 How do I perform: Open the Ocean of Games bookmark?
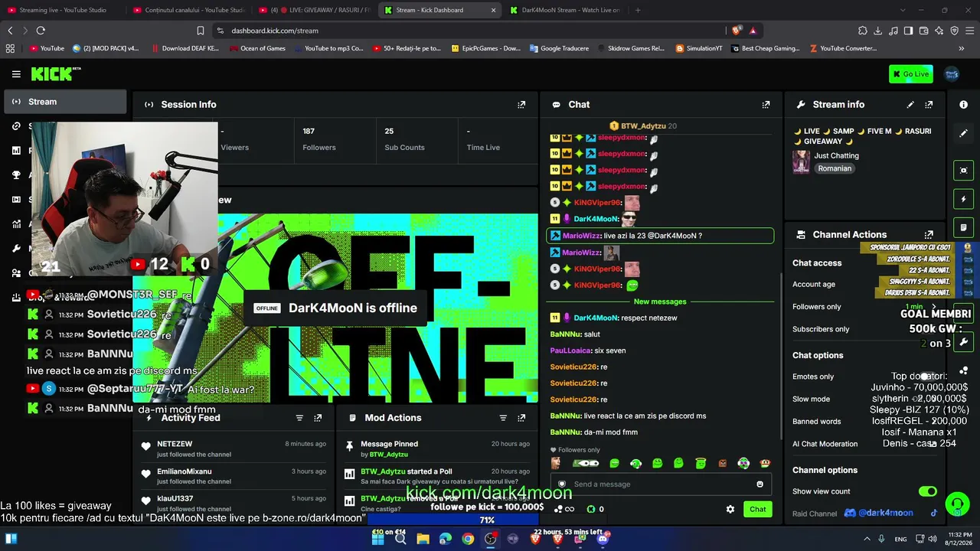pos(257,48)
